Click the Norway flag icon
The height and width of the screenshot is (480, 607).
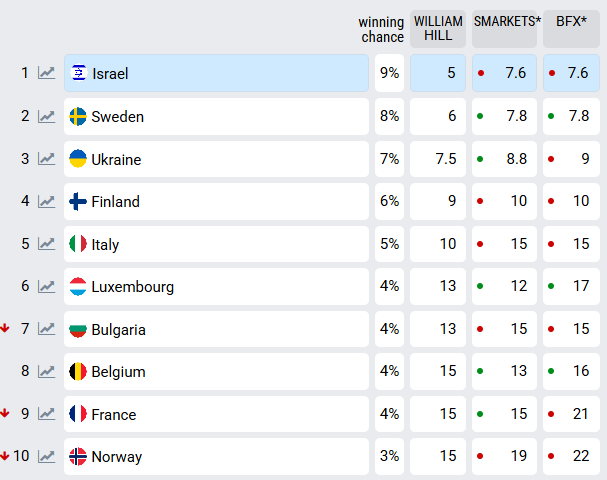click(x=77, y=457)
